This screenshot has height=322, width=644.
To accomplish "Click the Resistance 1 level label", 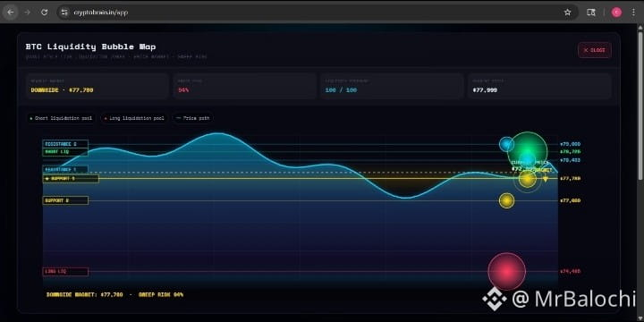I will (65, 169).
